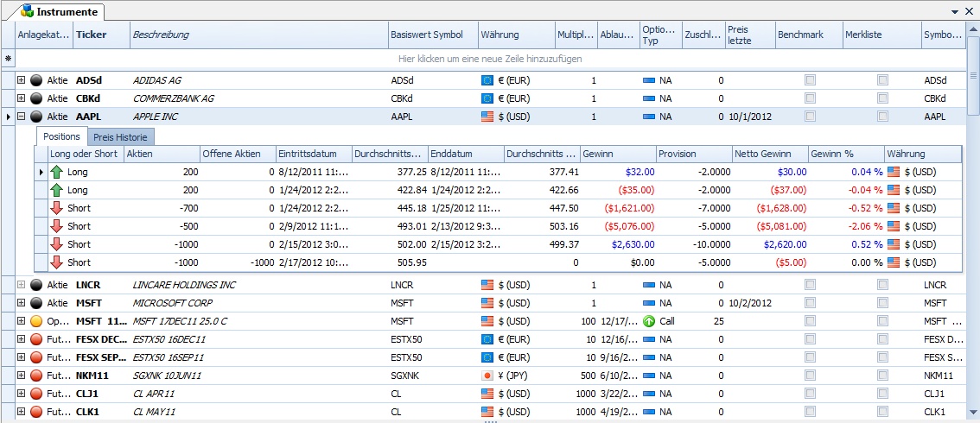Switch to the Preis Historie tab
980x423 pixels.
[121, 136]
